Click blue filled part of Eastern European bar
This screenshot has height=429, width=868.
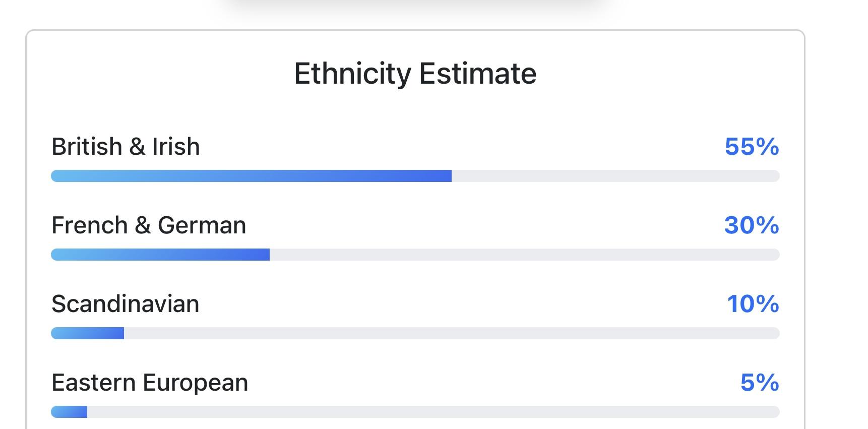[70, 412]
